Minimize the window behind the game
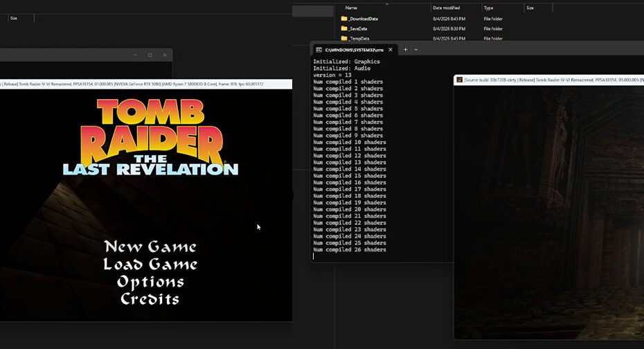644x349 pixels. pos(135,55)
